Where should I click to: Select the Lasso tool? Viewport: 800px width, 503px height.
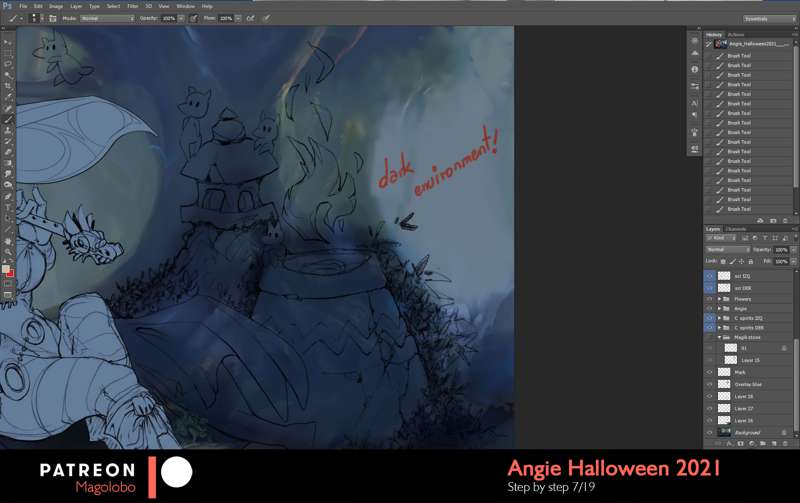(x=8, y=64)
